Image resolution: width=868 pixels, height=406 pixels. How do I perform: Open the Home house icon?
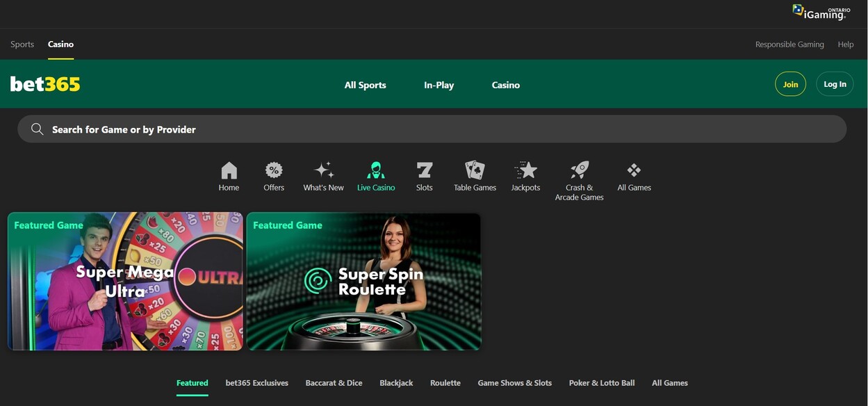pyautogui.click(x=229, y=170)
